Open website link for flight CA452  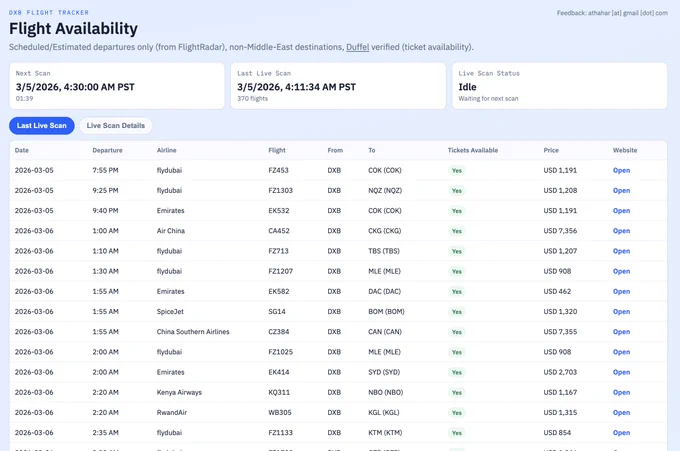(621, 231)
